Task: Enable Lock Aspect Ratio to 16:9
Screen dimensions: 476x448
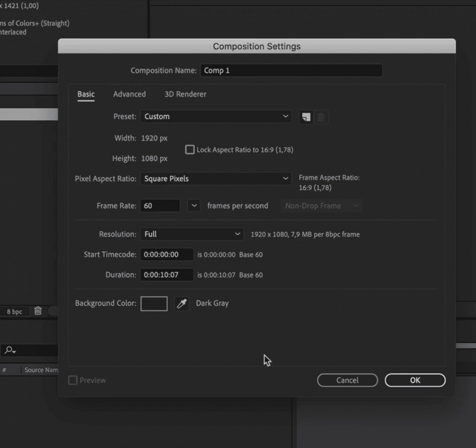Action: [x=190, y=150]
